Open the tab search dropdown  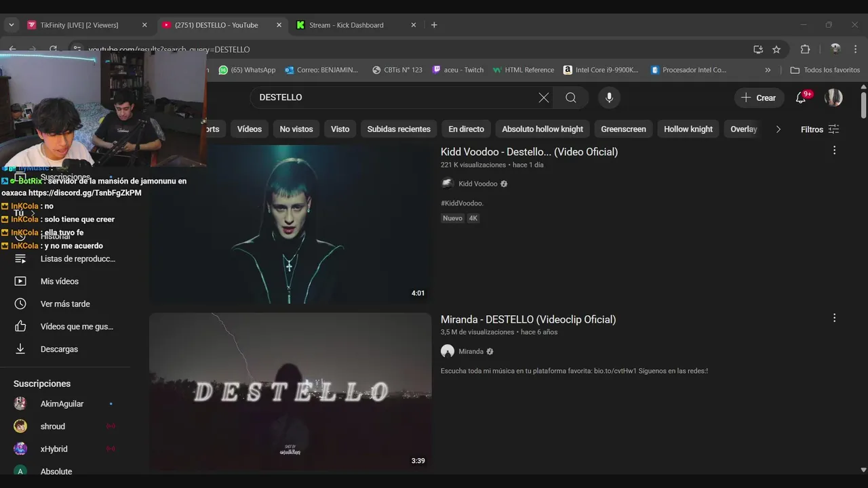coord(11,25)
